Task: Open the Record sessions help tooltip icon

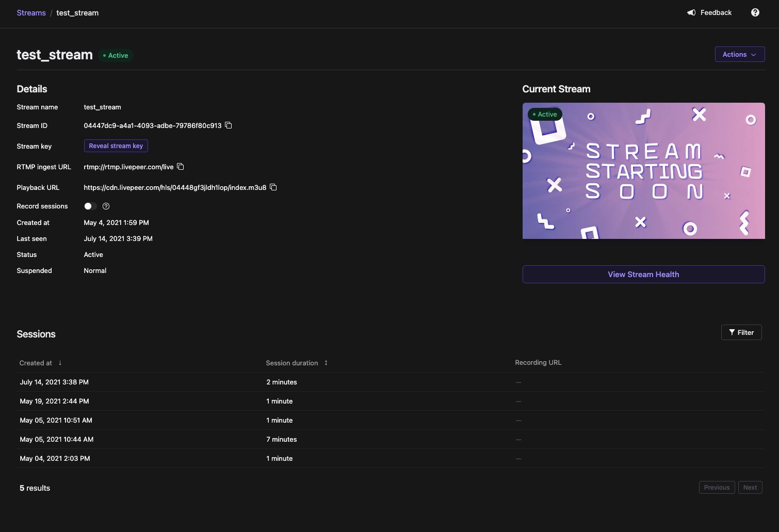Action: coord(106,206)
